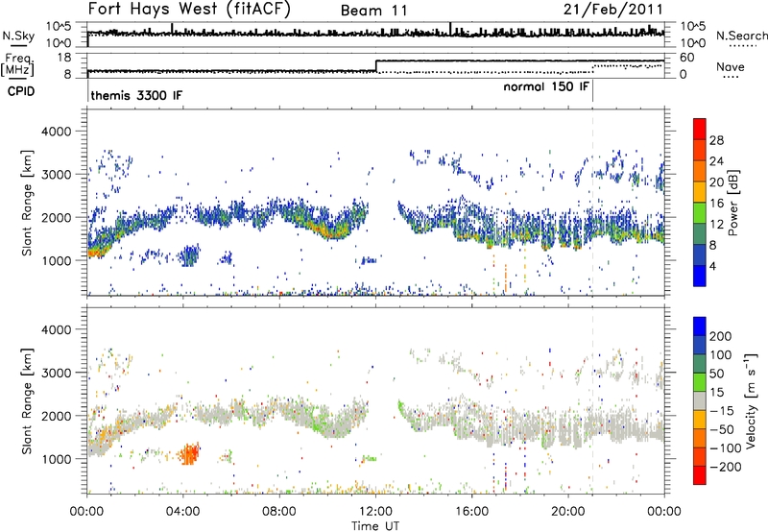Click the velocity colorbar value '-100'
Image resolution: width=768 pixels, height=532 pixels.
[725, 448]
